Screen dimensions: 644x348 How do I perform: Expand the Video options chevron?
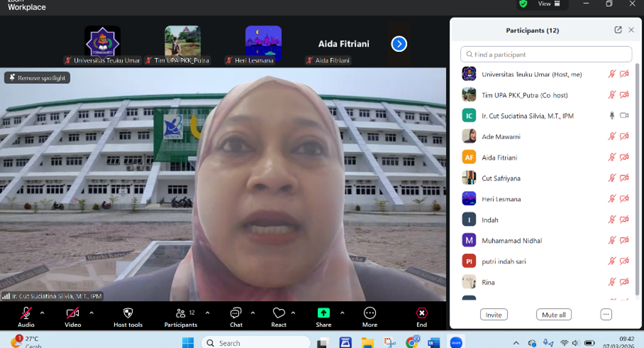click(x=91, y=312)
